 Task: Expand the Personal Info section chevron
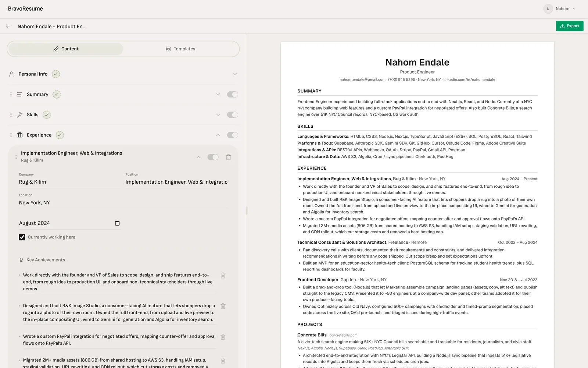tap(234, 74)
